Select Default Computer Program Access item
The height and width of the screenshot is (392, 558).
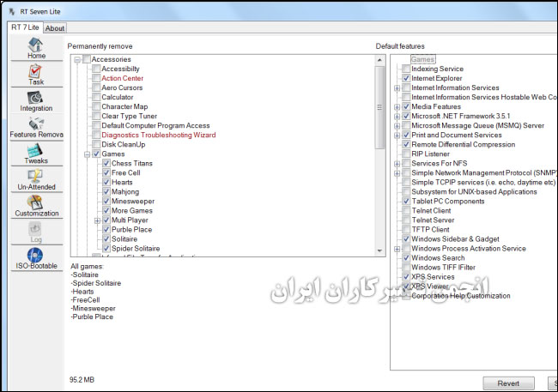pyautogui.click(x=155, y=125)
